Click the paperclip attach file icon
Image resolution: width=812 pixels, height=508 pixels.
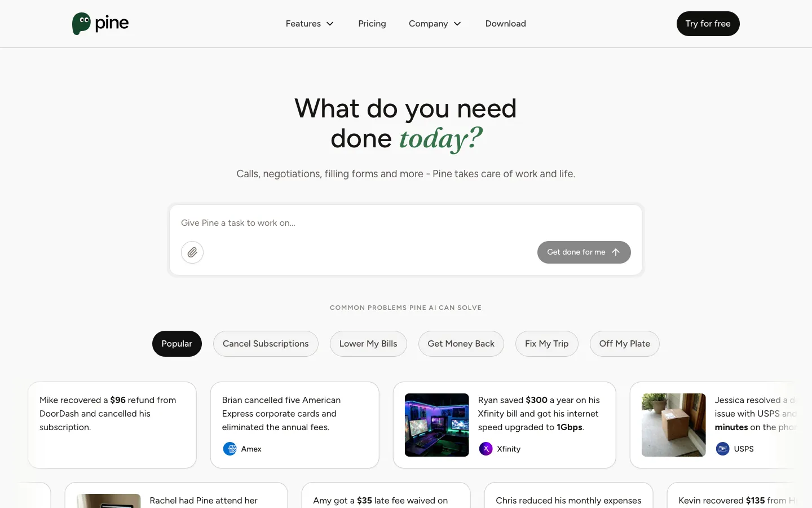click(x=192, y=252)
